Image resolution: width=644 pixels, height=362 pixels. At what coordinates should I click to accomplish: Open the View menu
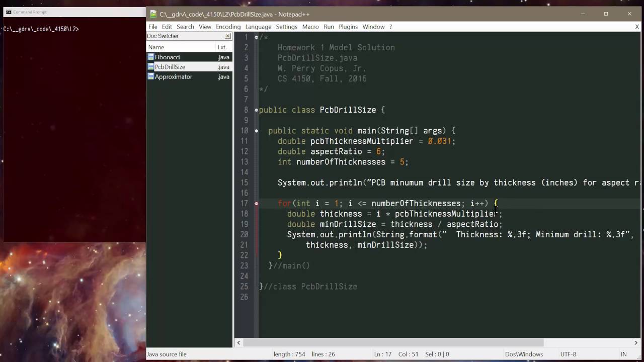pyautogui.click(x=205, y=27)
